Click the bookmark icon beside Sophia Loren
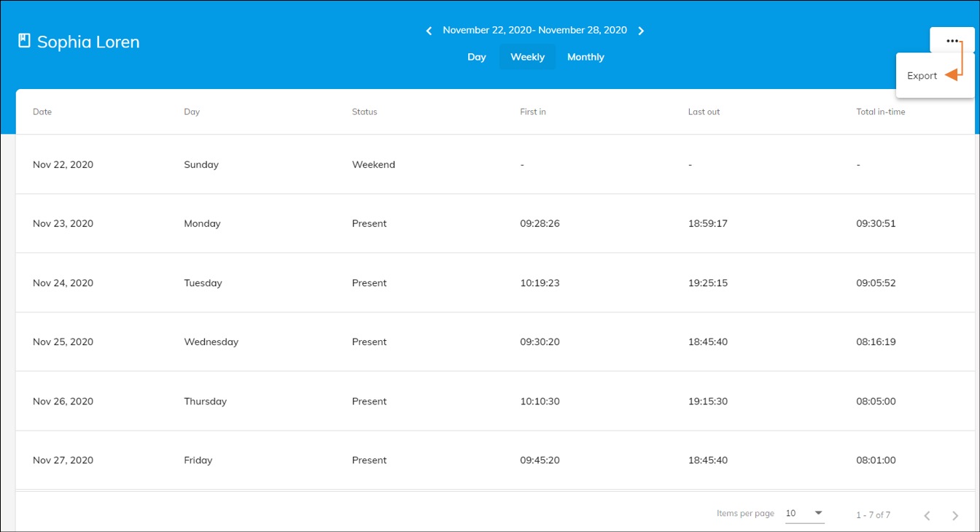Screen dimensions: 980x532 coord(24,41)
